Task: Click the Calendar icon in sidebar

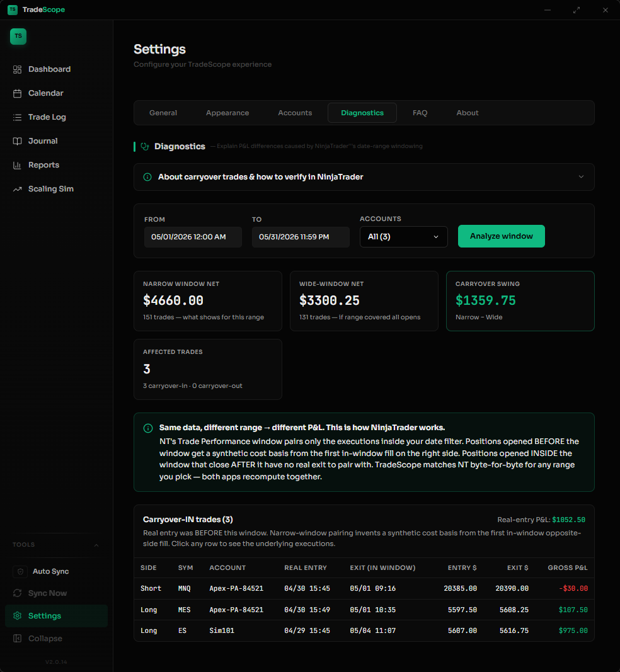Action: point(17,93)
